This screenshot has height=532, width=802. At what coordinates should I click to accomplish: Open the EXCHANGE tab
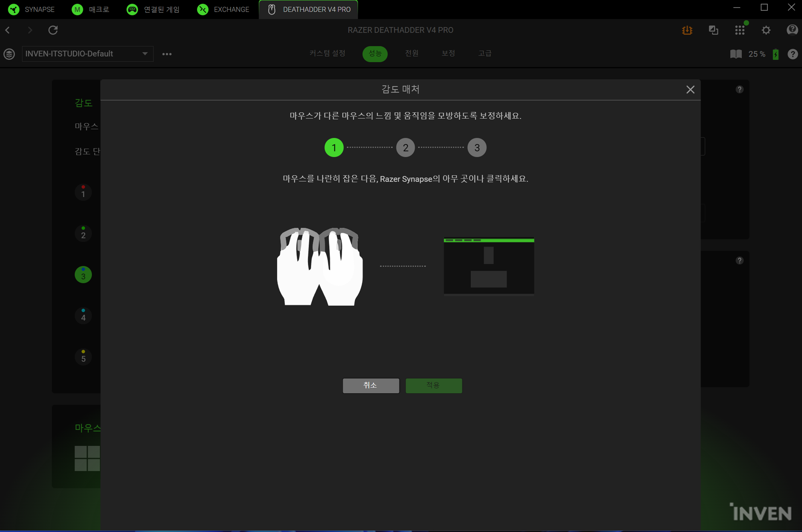point(223,9)
